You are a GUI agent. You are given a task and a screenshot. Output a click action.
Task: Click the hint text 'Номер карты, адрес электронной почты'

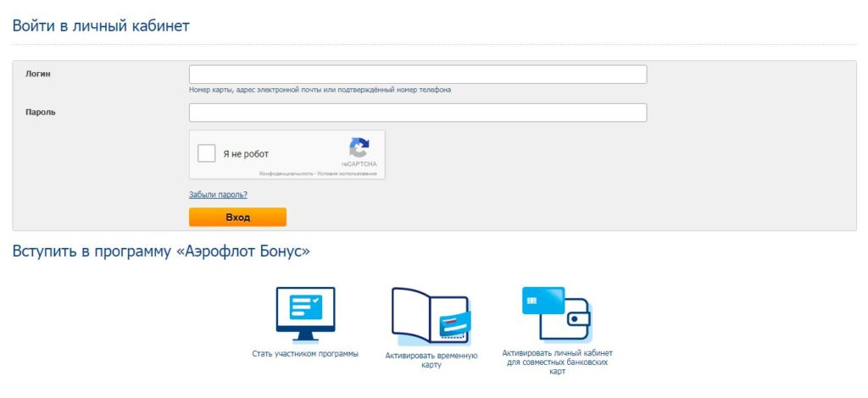coord(254,90)
